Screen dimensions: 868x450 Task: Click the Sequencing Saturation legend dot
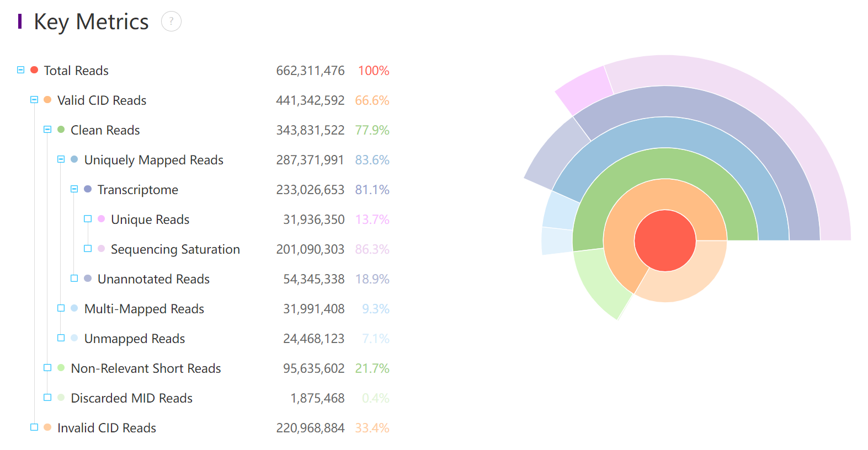pyautogui.click(x=102, y=249)
